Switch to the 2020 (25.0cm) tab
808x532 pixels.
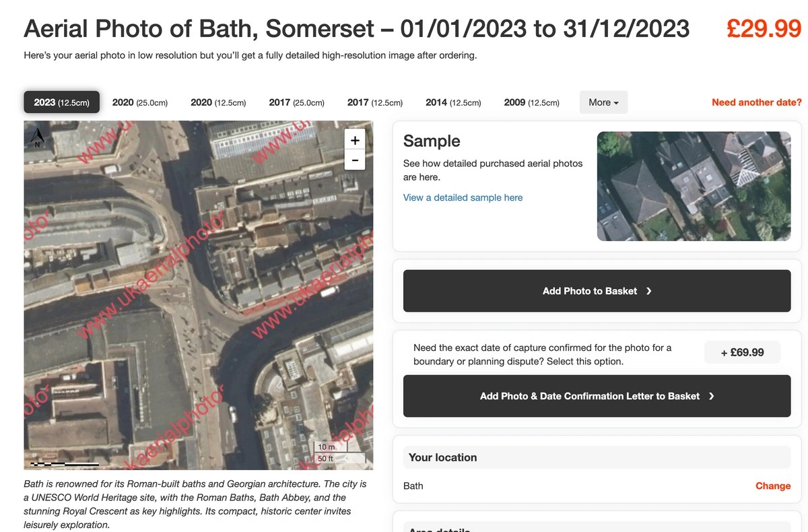[x=140, y=102]
